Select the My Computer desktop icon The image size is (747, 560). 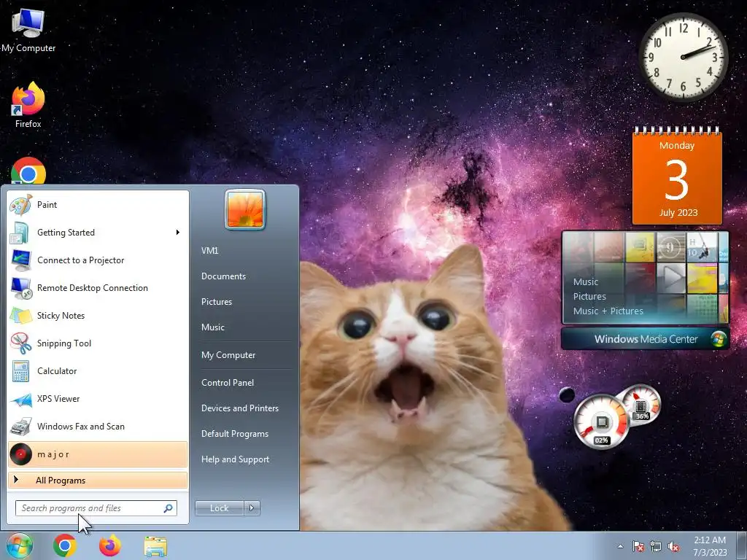pos(28,31)
